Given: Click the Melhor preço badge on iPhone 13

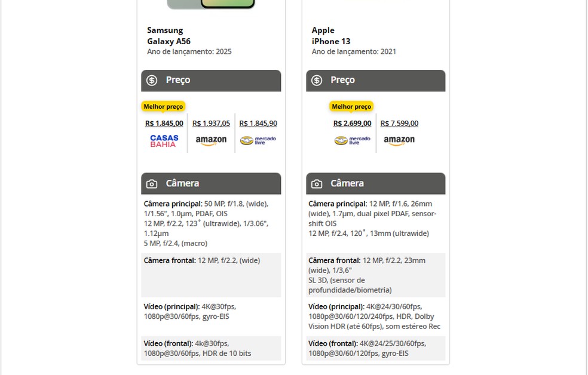Looking at the screenshot, I should 352,106.
